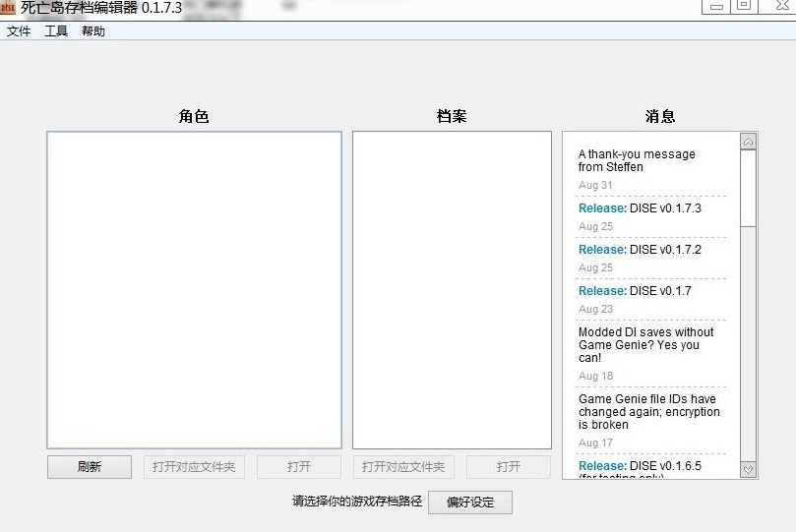The image size is (796, 532).
Task: Open the Release: DISE v0.1.7.2 news item
Action: [640, 250]
